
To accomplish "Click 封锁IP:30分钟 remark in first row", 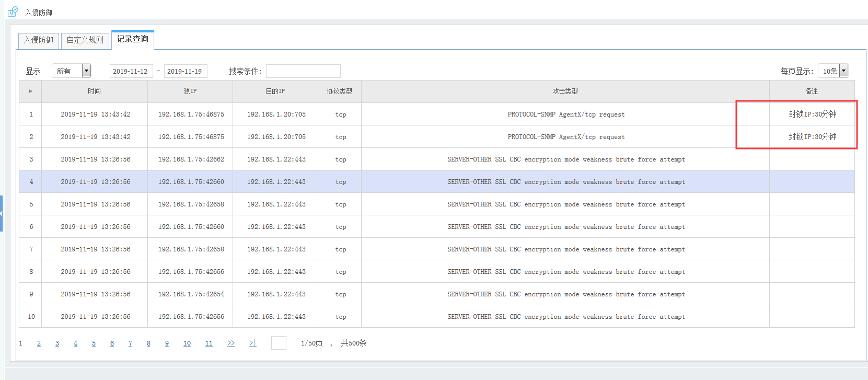I will coord(812,114).
